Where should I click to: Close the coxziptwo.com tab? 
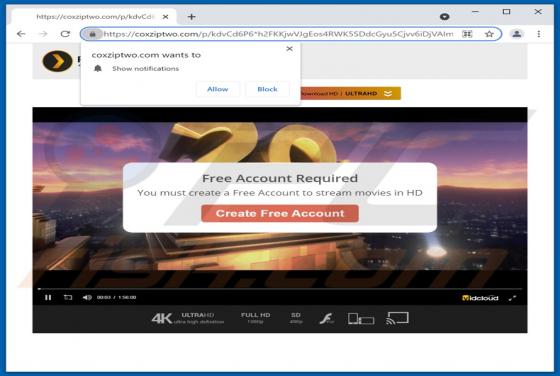pyautogui.click(x=165, y=17)
